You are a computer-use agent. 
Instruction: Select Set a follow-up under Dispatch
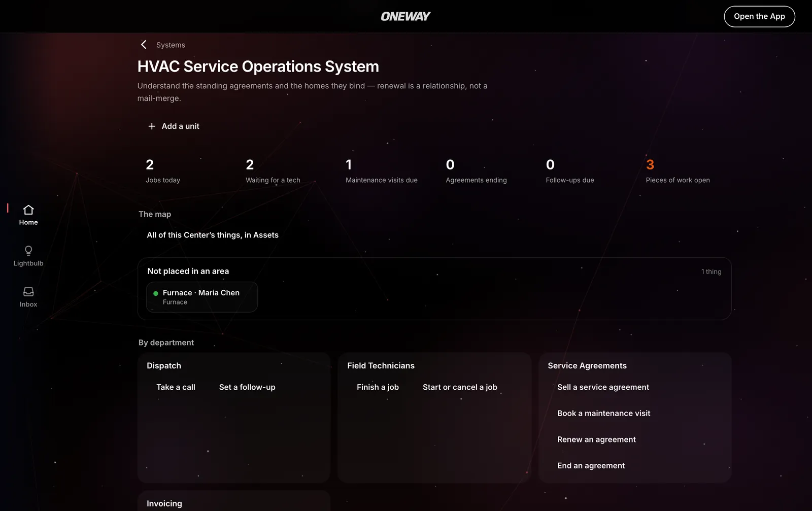247,387
